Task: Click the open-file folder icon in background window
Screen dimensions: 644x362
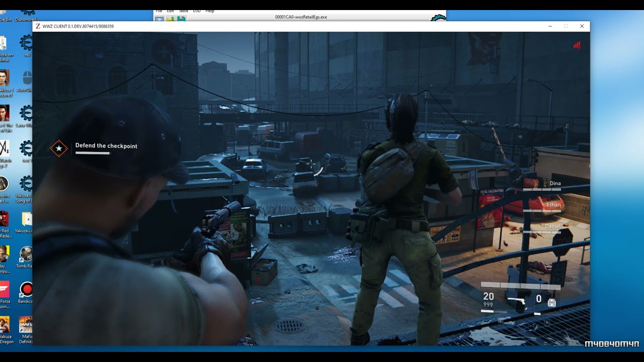Action: pyautogui.click(x=171, y=19)
